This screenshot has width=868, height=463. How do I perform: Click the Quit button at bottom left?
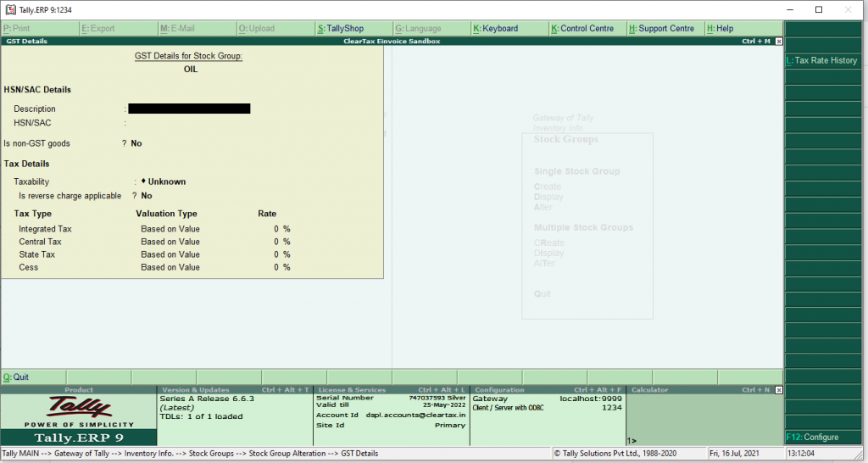coord(33,377)
